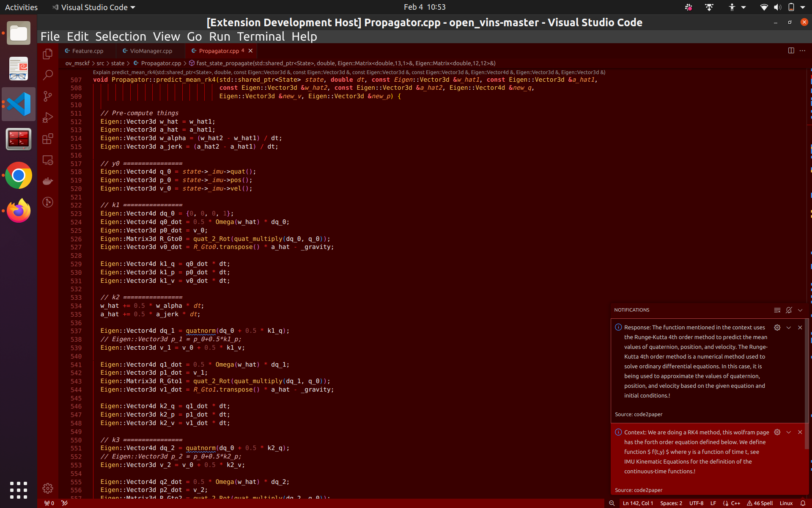Image resolution: width=812 pixels, height=508 pixels.
Task: Toggle notifications bell in status bar
Action: pyautogui.click(x=803, y=503)
